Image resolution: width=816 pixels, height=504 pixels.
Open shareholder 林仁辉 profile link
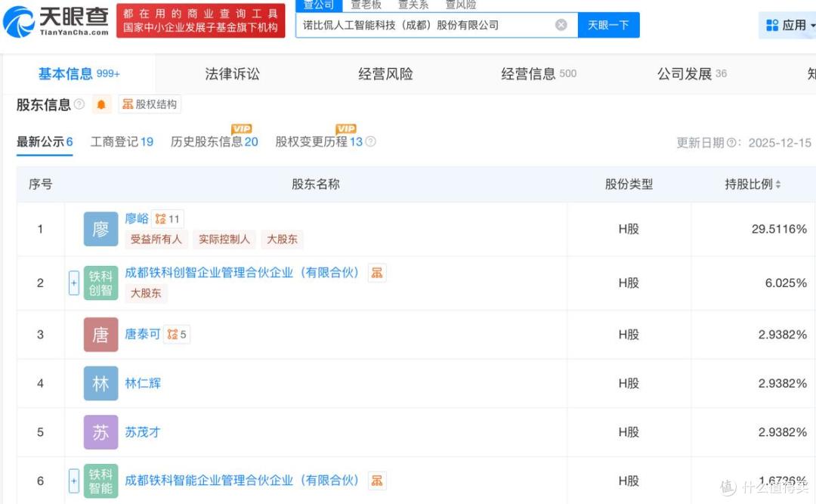click(143, 384)
